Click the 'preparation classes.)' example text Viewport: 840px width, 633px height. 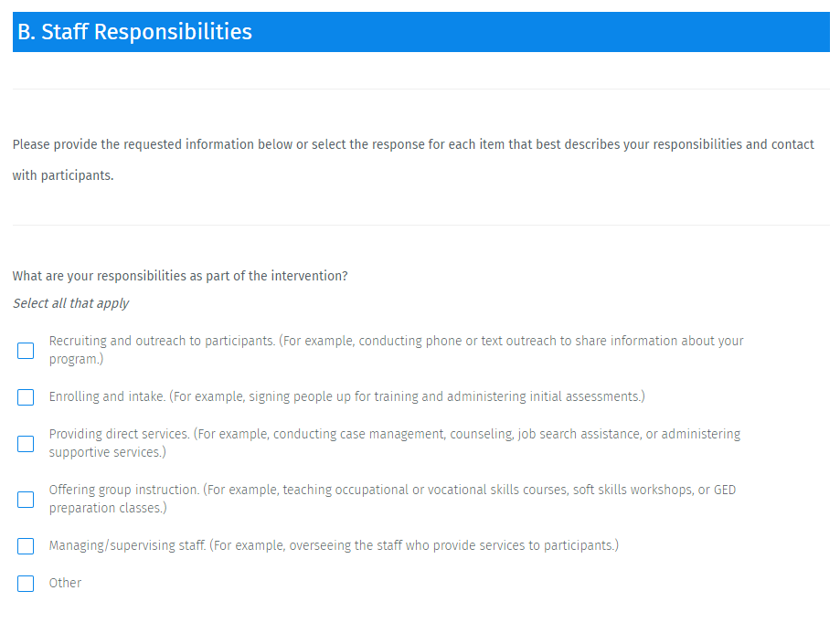108,508
